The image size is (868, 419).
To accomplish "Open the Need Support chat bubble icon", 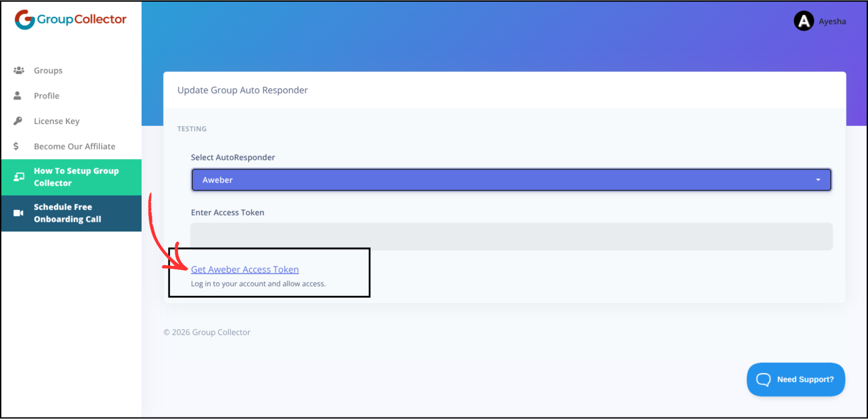I will tap(763, 380).
